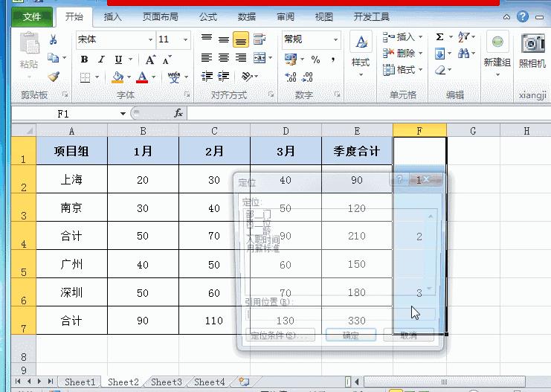Viewport: 551px width, 392px height.
Task: Select the Format Painter brush
Action: tap(54, 77)
